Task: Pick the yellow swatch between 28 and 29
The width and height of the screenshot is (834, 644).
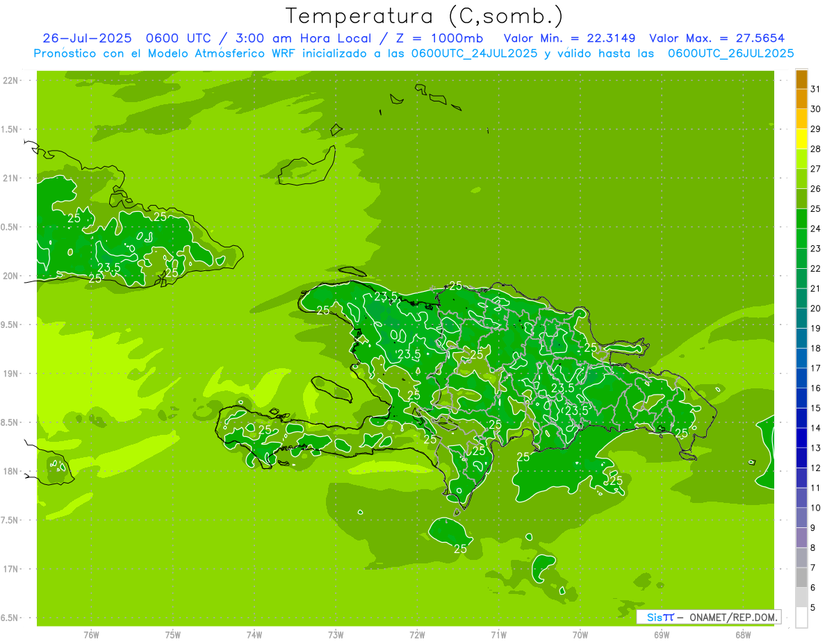Action: (801, 139)
